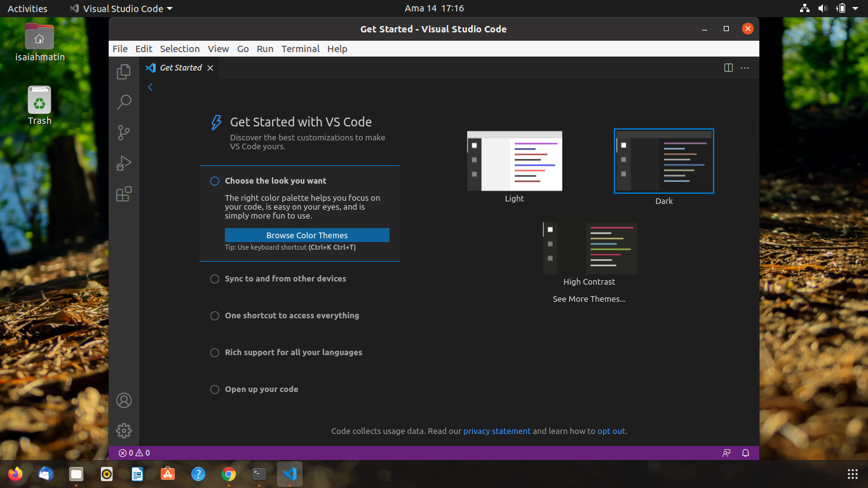
Task: Open notifications bell in status bar
Action: pos(746,453)
